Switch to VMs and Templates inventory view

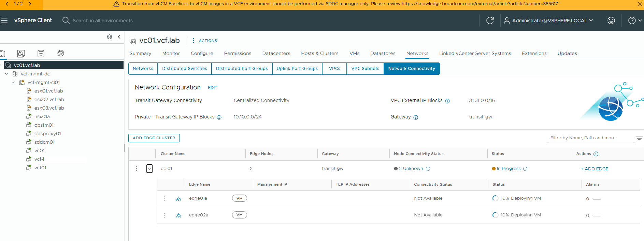click(x=21, y=54)
